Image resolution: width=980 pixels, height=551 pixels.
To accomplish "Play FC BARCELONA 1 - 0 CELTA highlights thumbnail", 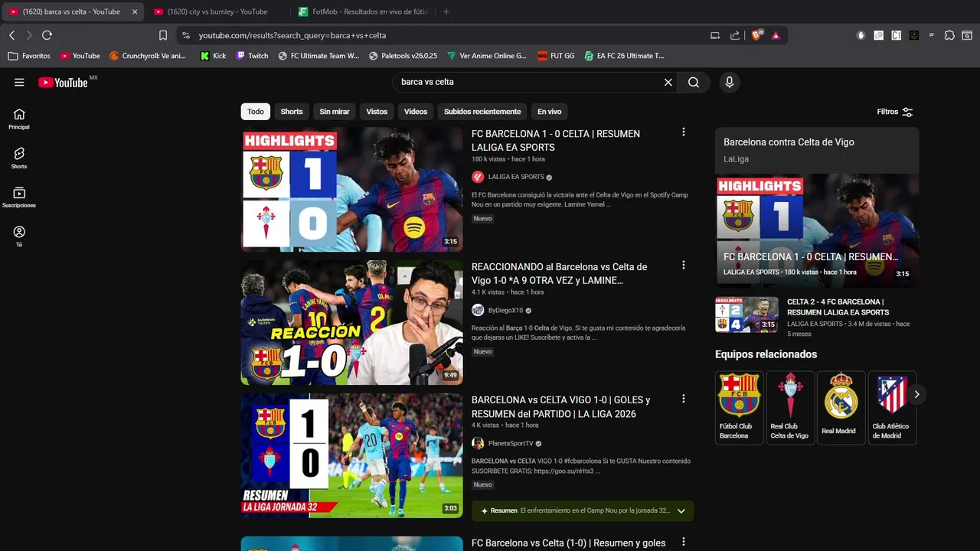I will 352,189.
